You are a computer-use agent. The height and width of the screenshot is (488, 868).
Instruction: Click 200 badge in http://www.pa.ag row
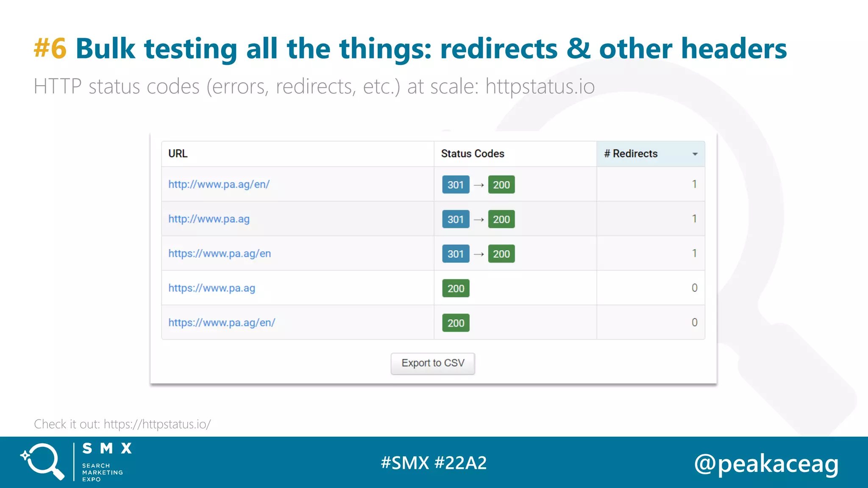pyautogui.click(x=501, y=219)
